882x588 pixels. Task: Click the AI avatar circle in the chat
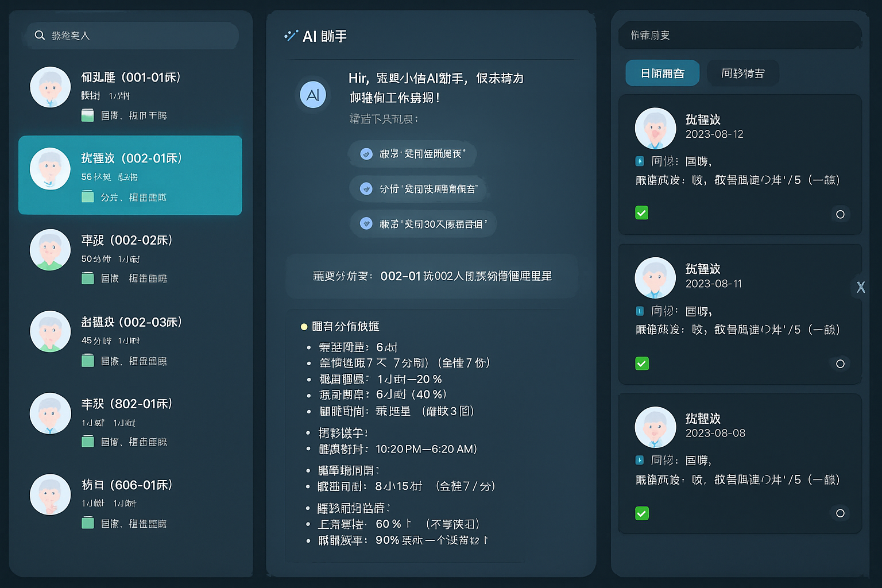[x=312, y=95]
